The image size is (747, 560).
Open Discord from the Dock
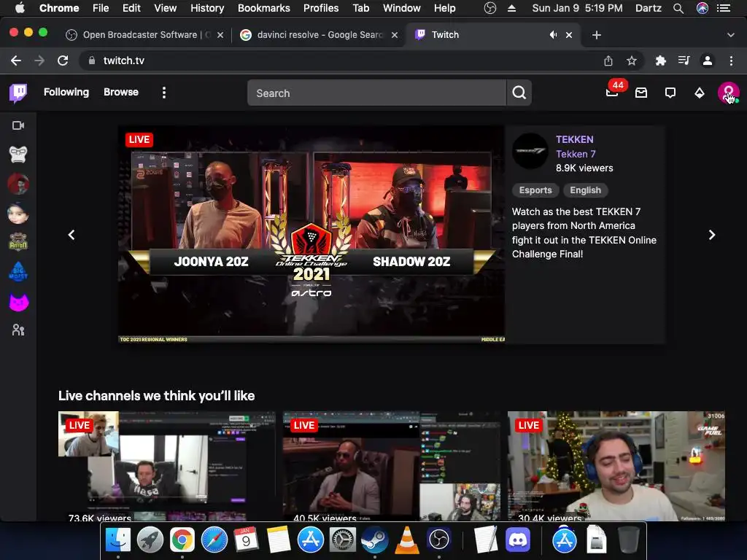[x=518, y=540]
